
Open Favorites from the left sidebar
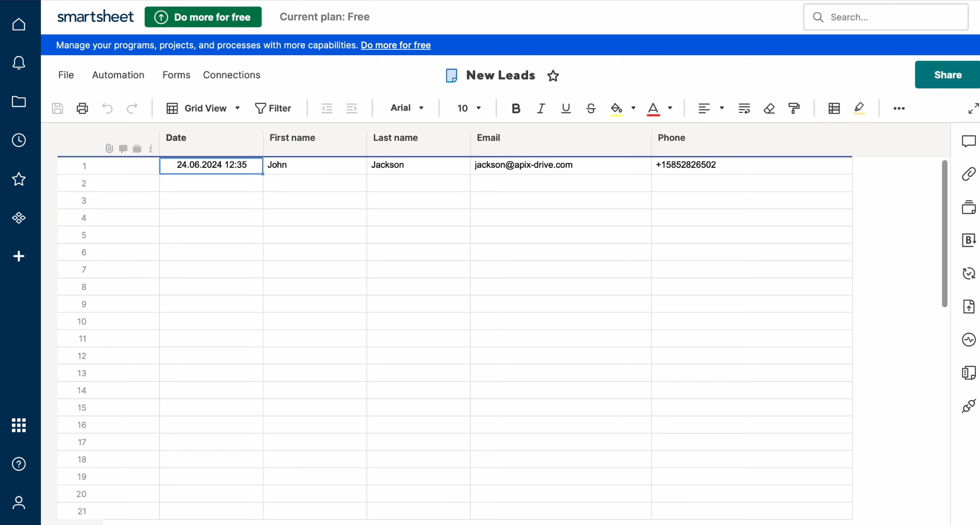(x=19, y=179)
